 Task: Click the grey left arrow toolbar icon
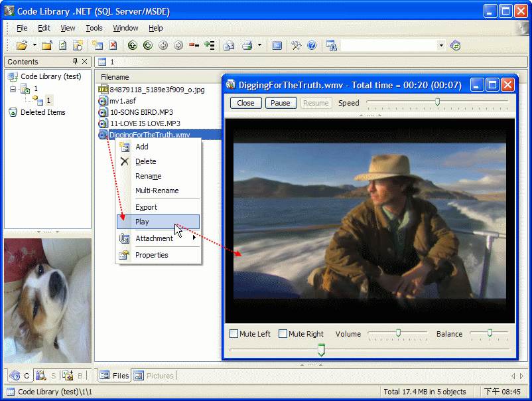coord(163,45)
